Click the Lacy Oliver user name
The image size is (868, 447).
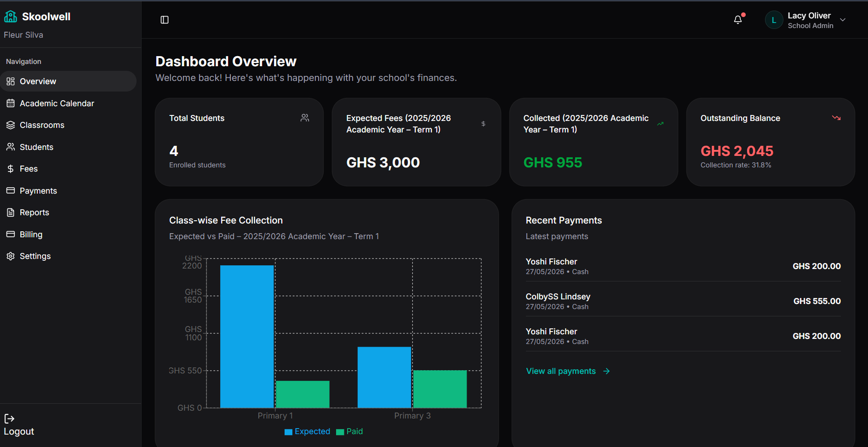coord(809,16)
